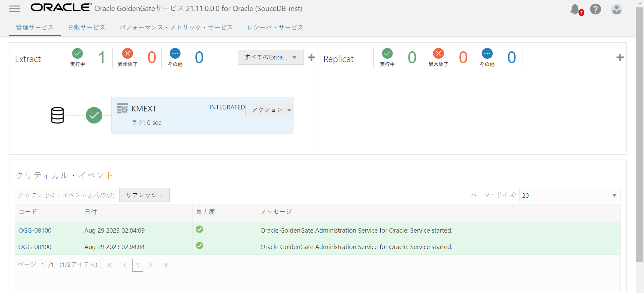The width and height of the screenshot is (644, 293).
Task: Go to previous page of events
Action: pos(124,265)
